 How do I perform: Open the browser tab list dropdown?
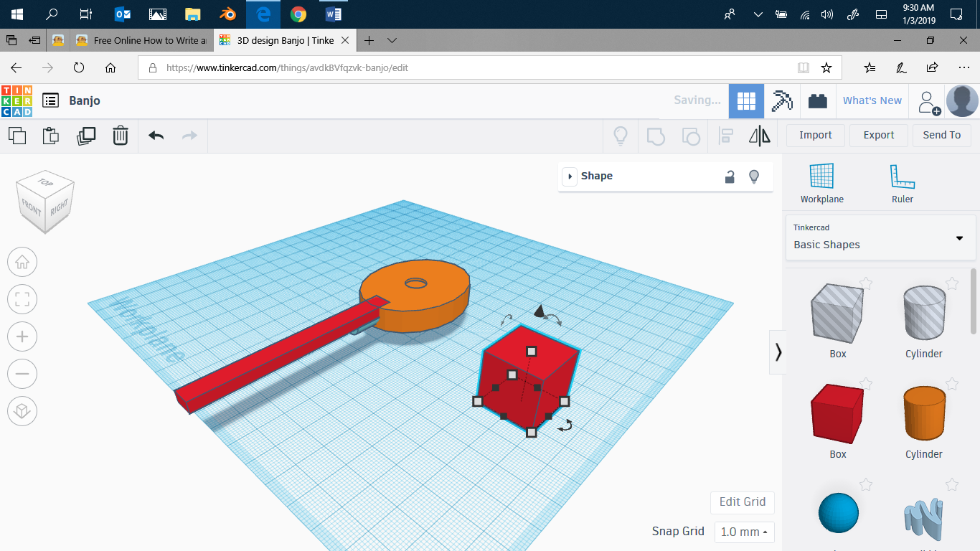point(392,41)
